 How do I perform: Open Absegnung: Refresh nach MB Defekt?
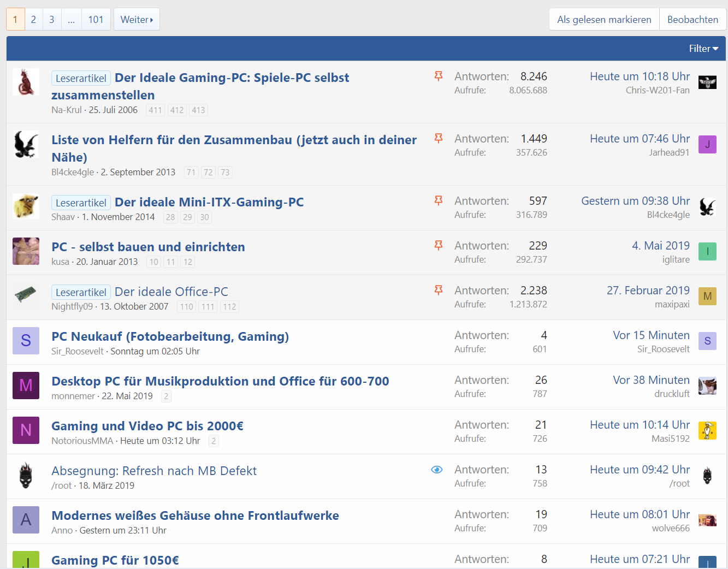pos(154,471)
